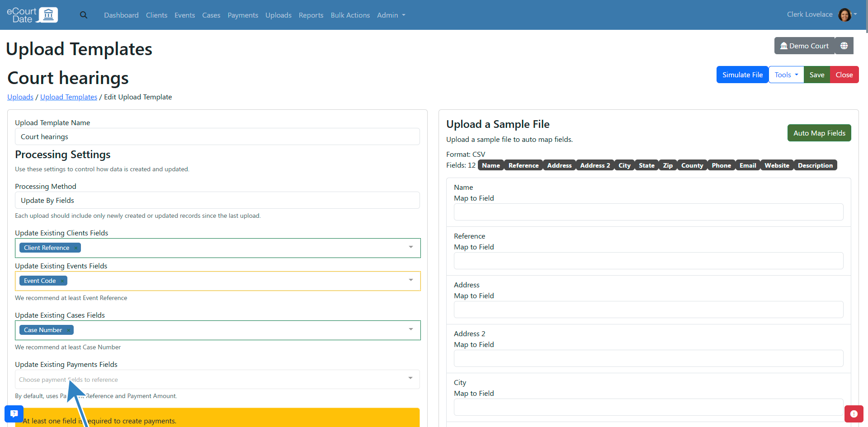Open the Processing Method selector
868x427 pixels.
[x=217, y=200]
